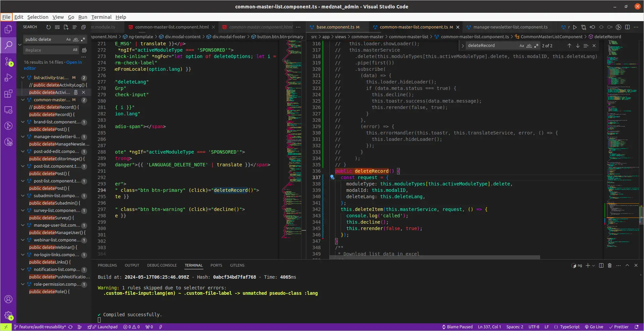
Task: Open the new terminal launch profile dropdown
Action: (x=593, y=266)
